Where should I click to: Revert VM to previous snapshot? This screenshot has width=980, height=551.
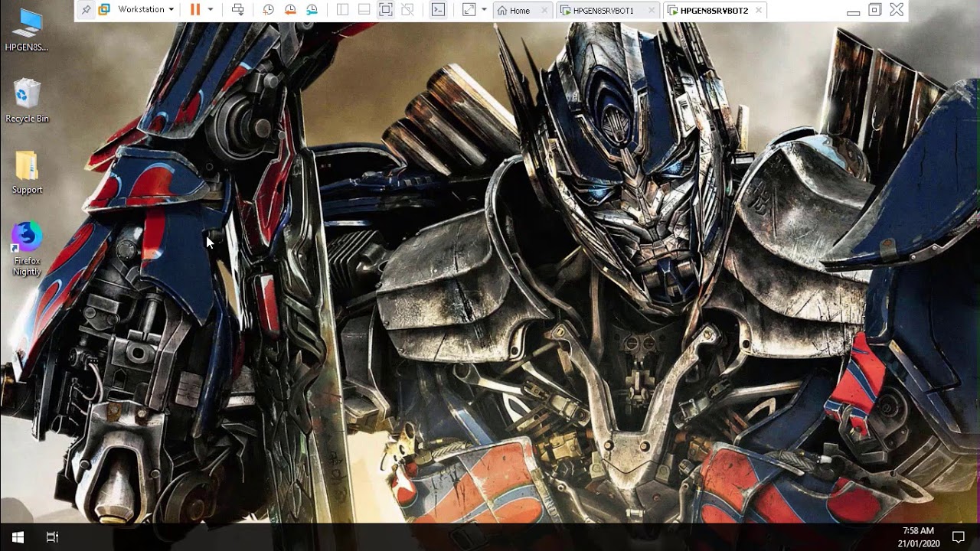(x=290, y=10)
